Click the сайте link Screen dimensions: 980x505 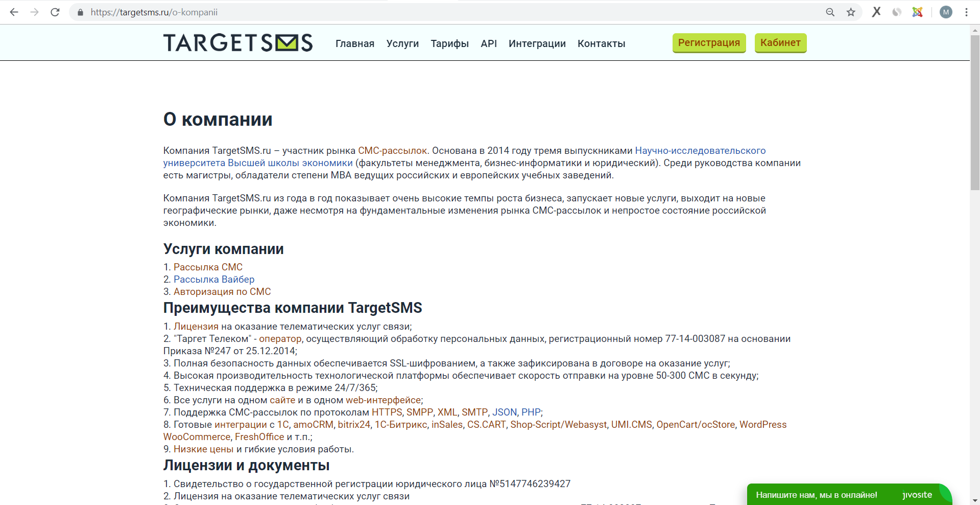[x=282, y=400]
